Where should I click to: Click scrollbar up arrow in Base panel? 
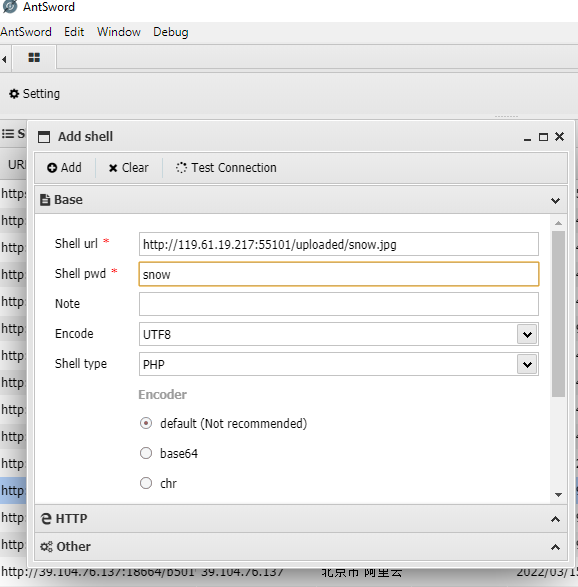tap(558, 223)
